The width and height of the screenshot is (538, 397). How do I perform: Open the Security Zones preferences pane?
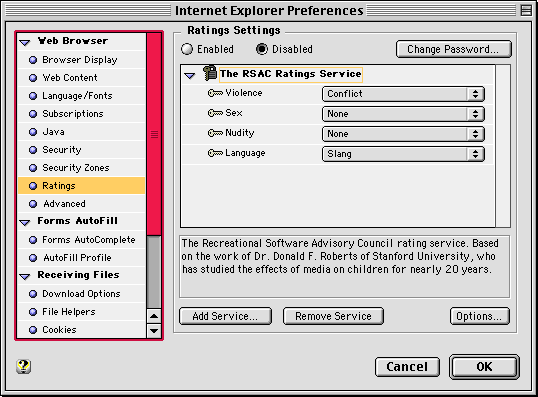[x=82, y=168]
